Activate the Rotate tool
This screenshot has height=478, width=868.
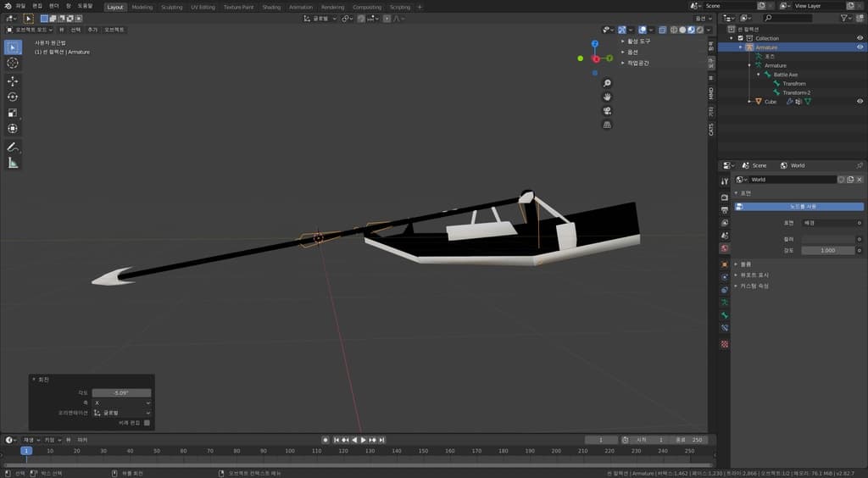(13, 97)
